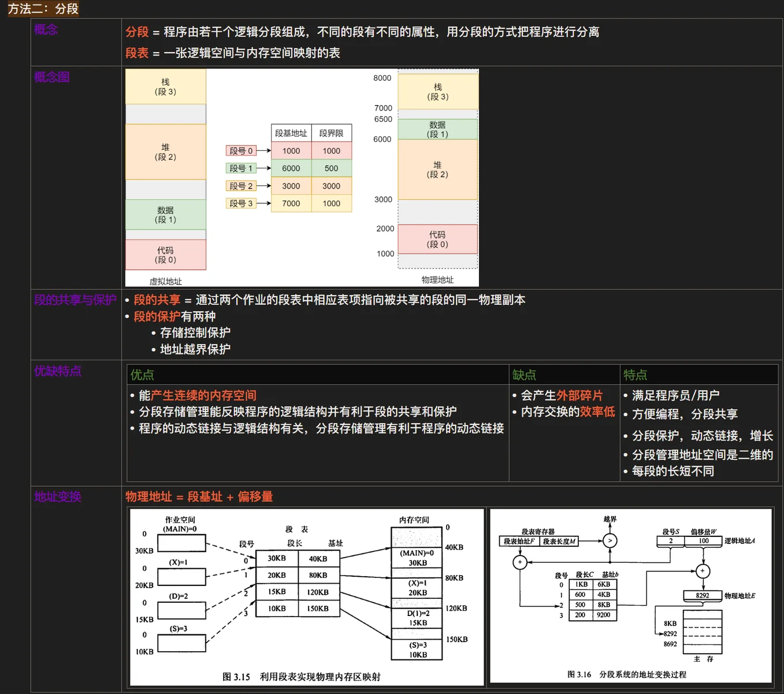Click the "方法二：分段" heading
784x694 pixels.
pyautogui.click(x=43, y=9)
